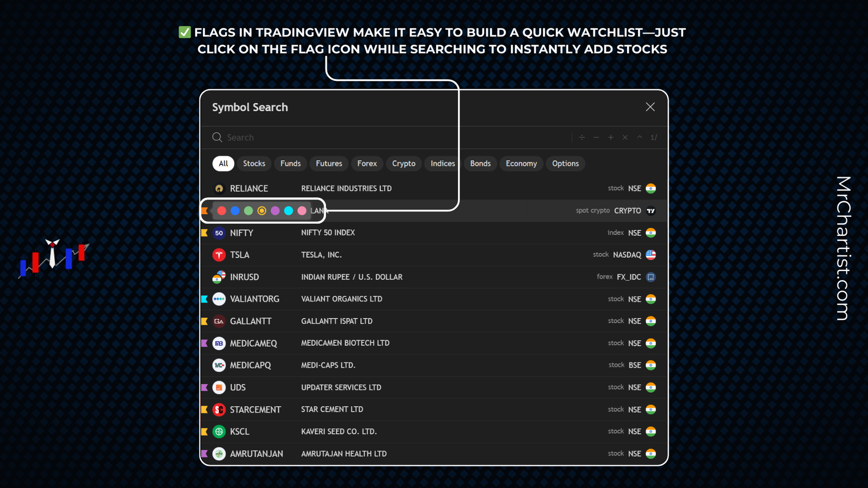The image size is (868, 488).
Task: Toggle the purple flag on the MEDICAMEQ row
Action: [205, 343]
